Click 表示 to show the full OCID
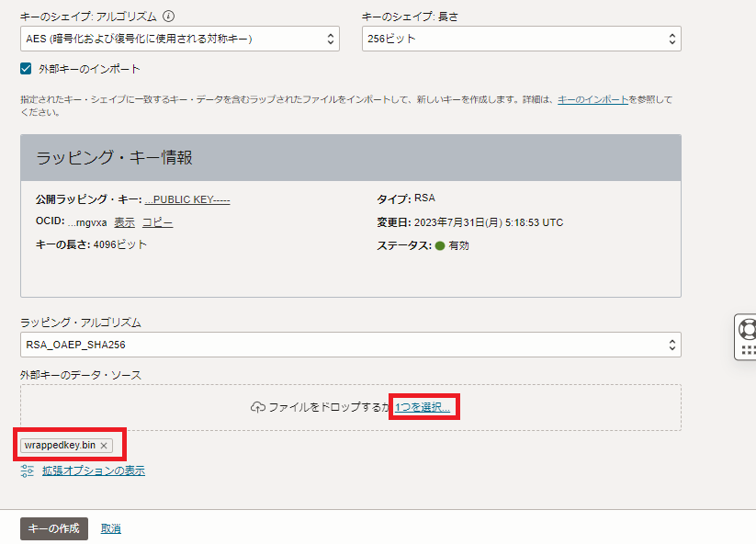756x544 pixels. tap(124, 222)
